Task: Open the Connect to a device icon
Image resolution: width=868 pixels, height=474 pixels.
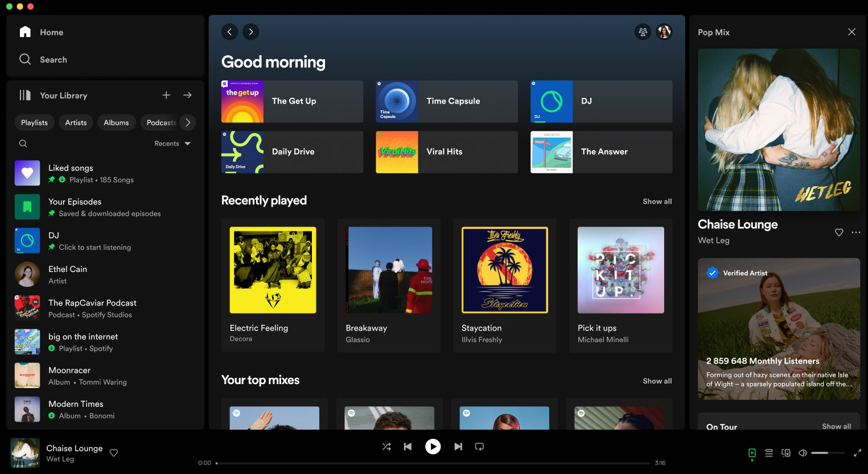Action: coord(786,453)
